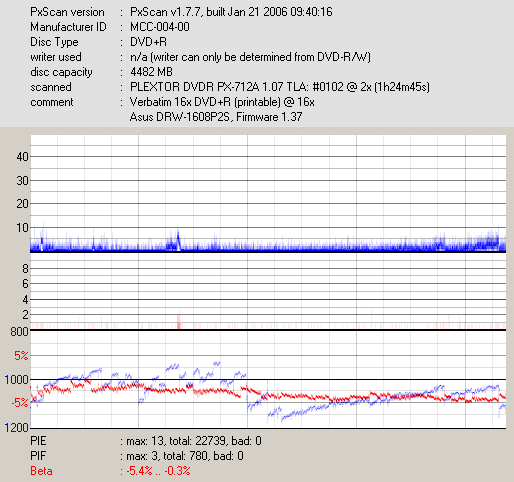Click the DVD+R disc type value
The width and height of the screenshot is (514, 482).
[x=148, y=42]
